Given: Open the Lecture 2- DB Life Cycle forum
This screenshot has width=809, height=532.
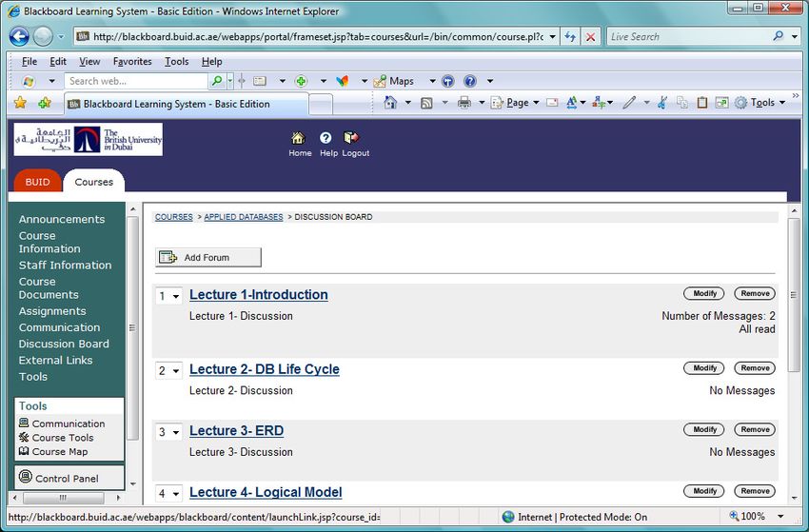Looking at the screenshot, I should point(265,369).
